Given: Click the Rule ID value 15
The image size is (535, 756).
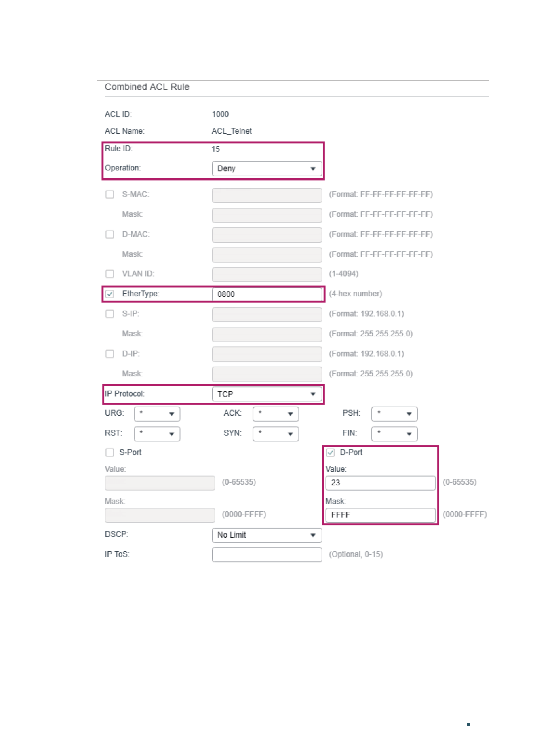Looking at the screenshot, I should coord(216,149).
